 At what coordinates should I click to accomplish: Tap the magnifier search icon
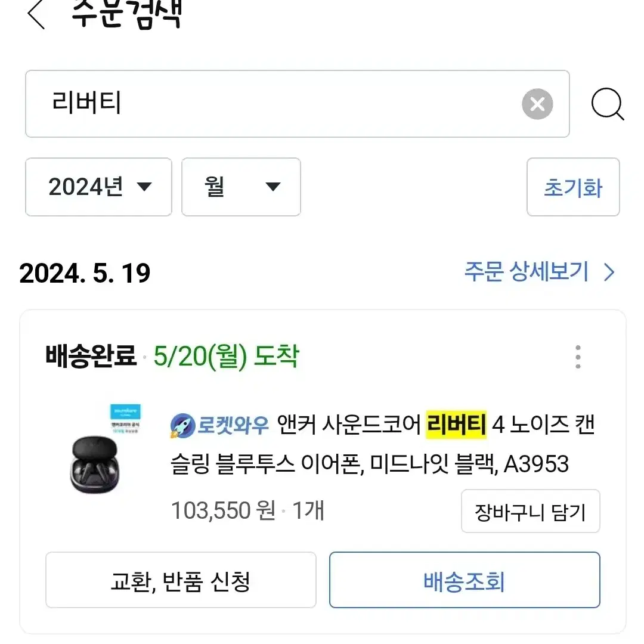click(608, 104)
